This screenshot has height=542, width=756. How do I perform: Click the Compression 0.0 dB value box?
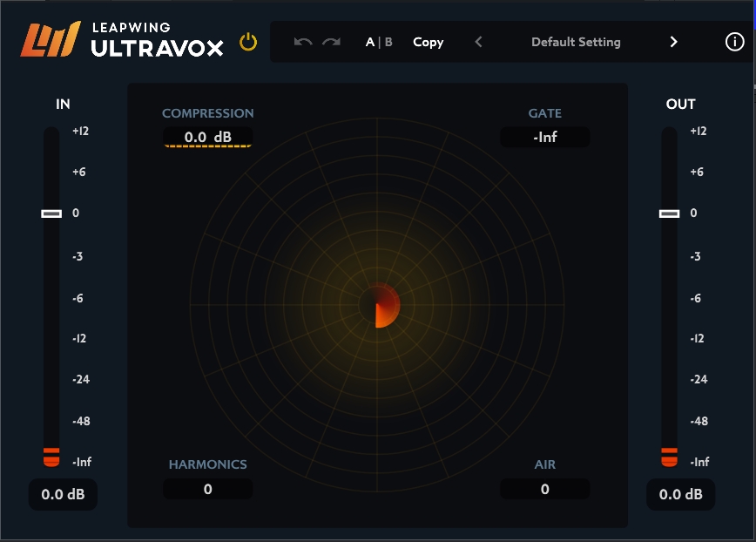(x=208, y=137)
